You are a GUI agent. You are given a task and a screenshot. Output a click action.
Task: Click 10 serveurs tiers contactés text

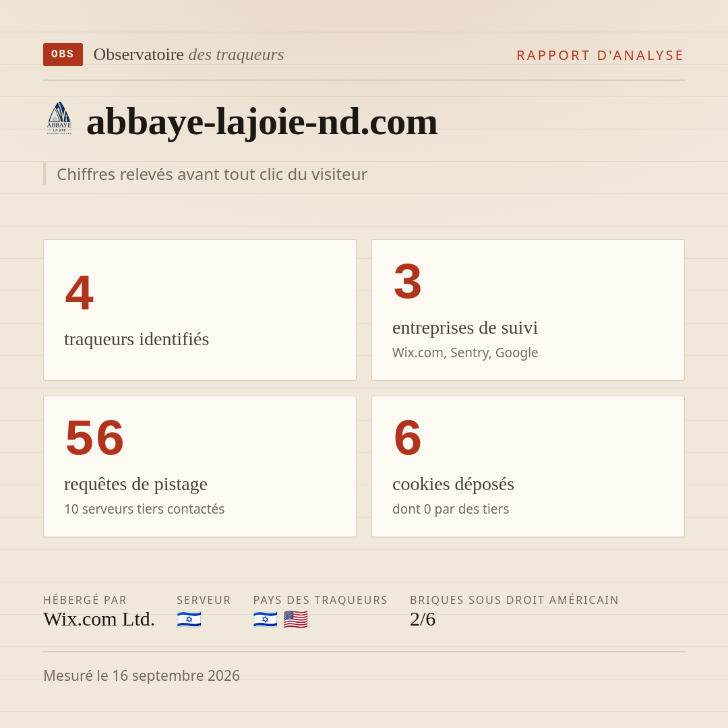click(x=144, y=509)
